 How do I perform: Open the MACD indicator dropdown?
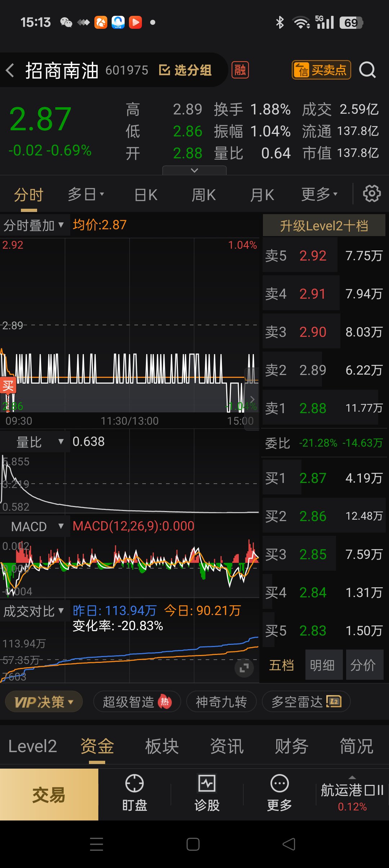[34, 526]
